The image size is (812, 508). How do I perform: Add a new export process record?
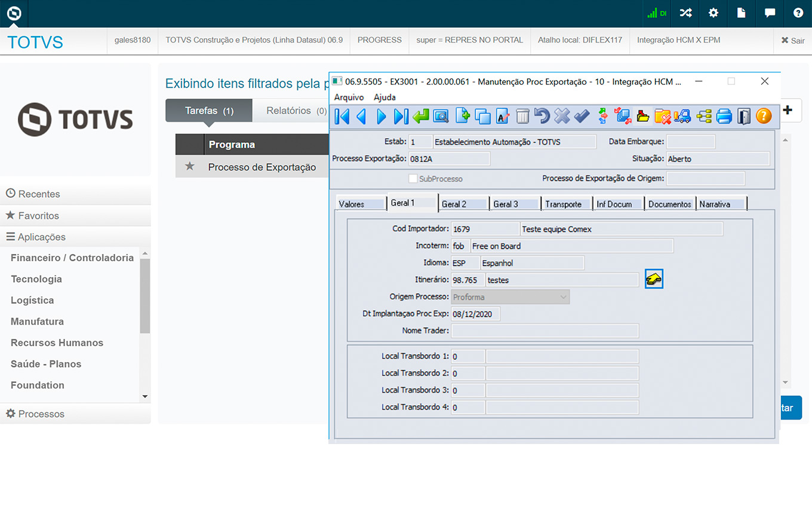(x=463, y=116)
